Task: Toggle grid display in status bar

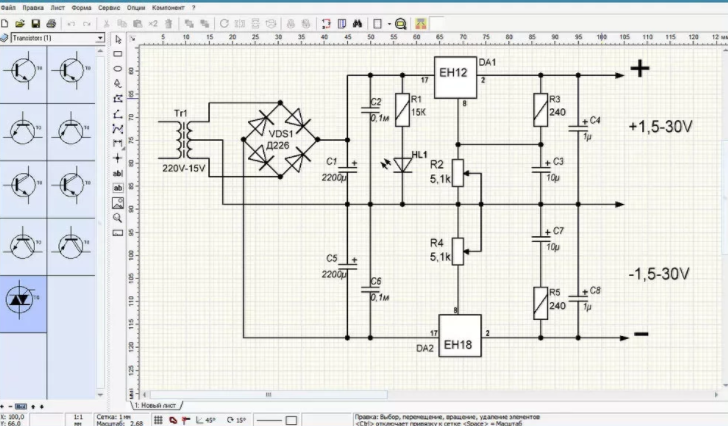Action: (158, 420)
